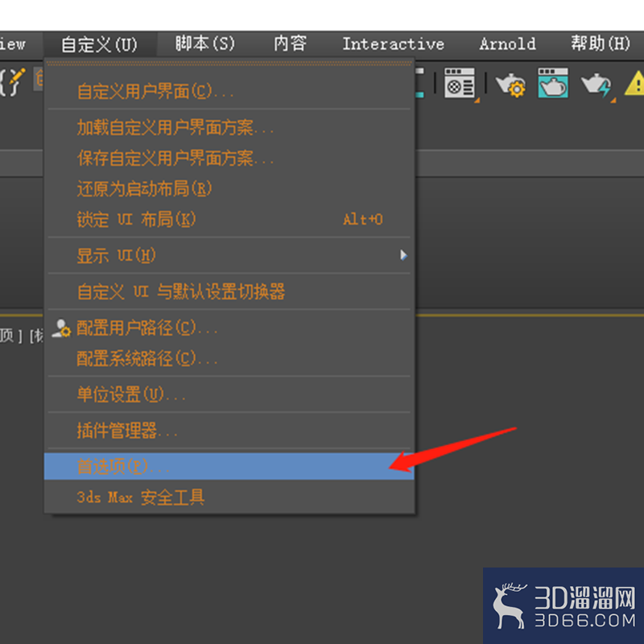
Task: Open the Rendered Frame Window teapot icon
Action: pos(553,83)
